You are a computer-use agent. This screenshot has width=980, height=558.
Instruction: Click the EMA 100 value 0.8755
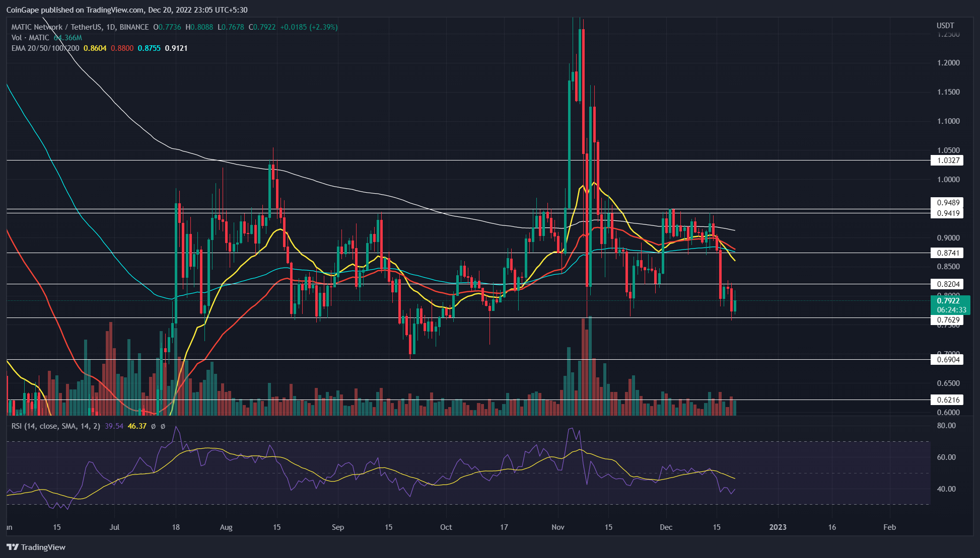(x=149, y=48)
